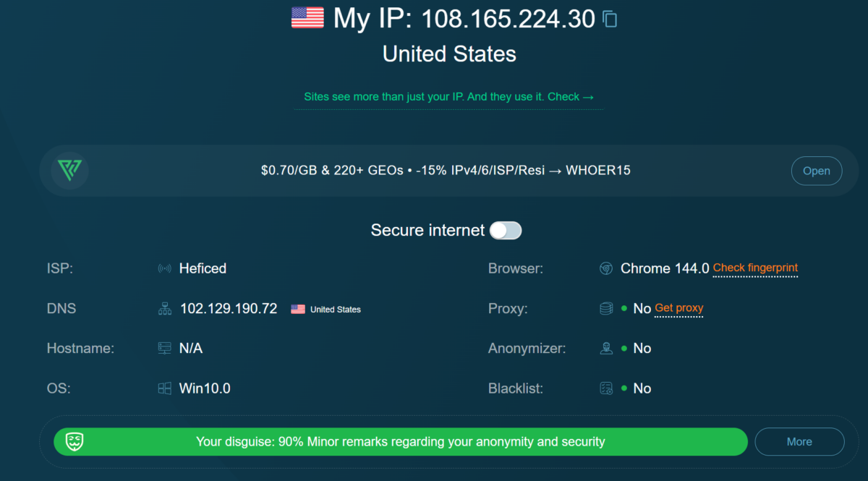
Task: Click the US flag next to My IP
Action: [307, 17]
